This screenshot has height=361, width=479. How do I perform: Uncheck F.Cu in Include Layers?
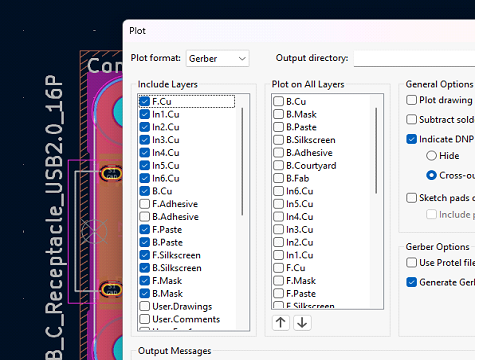[145, 101]
